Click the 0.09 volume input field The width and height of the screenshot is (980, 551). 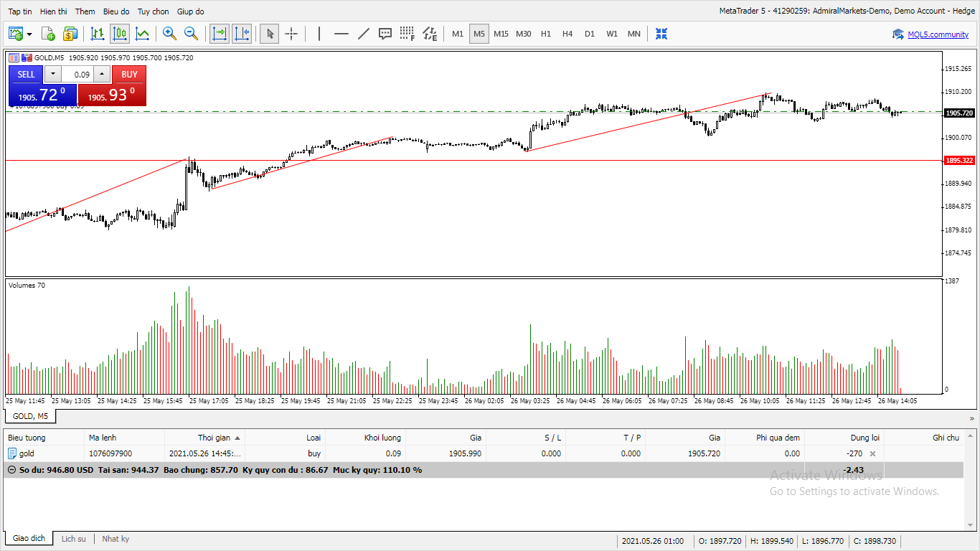(x=77, y=75)
